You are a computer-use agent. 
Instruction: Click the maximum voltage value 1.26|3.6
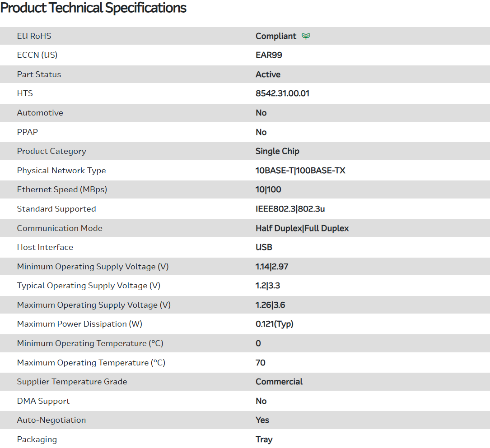(x=270, y=305)
